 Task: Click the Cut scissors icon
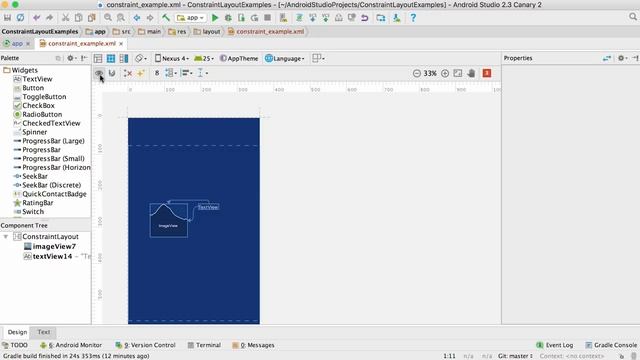[65, 18]
